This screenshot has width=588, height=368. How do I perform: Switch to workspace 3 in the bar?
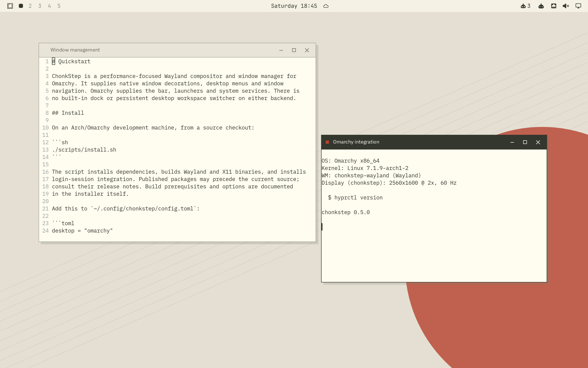click(40, 6)
